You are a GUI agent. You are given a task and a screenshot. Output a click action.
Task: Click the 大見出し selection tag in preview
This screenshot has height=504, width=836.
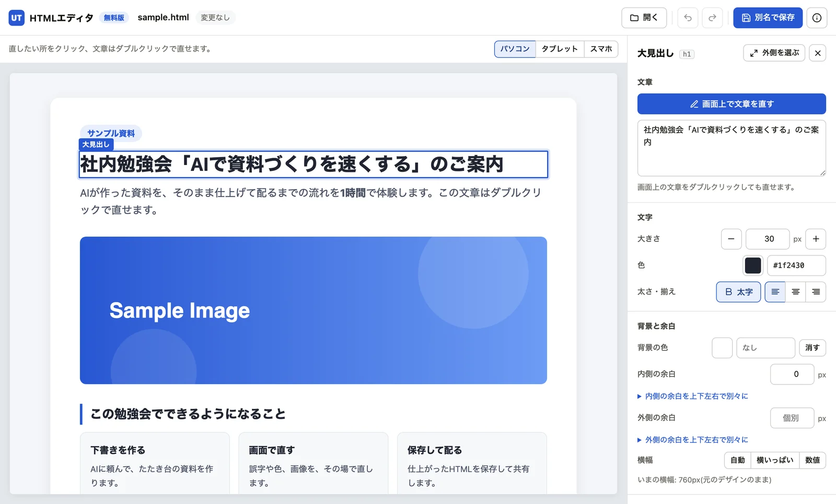(96, 145)
